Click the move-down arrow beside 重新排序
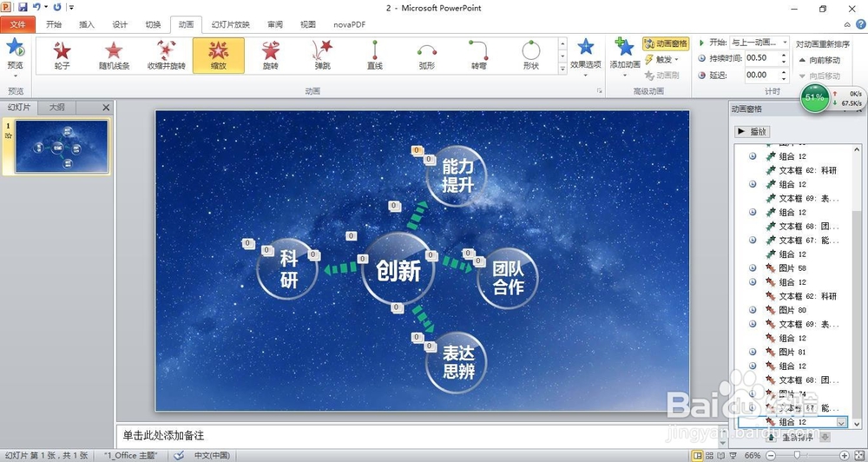This screenshot has width=868, height=462. tap(825, 438)
